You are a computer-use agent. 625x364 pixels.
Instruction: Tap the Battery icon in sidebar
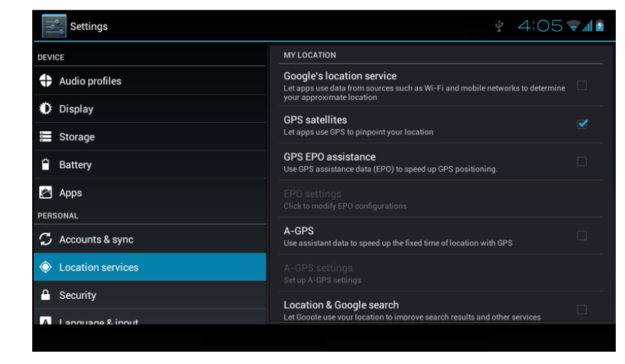point(45,164)
